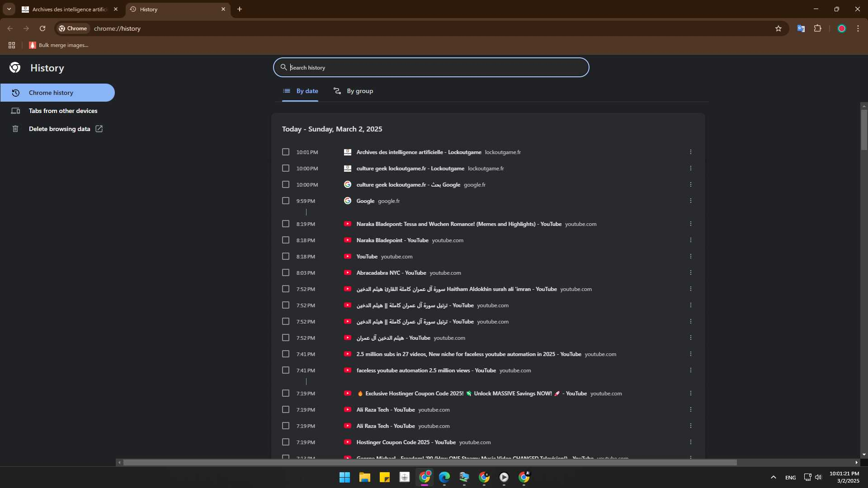Click the Chrome logo next to History title
868x488 pixels.
coord(15,68)
